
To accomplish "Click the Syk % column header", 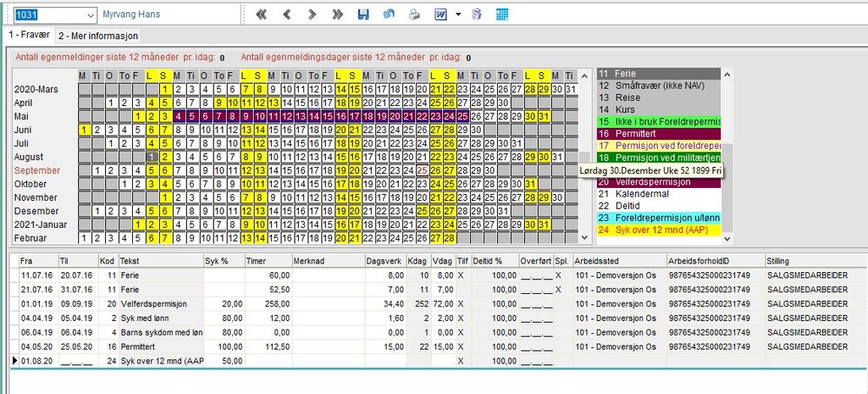I will [x=223, y=260].
